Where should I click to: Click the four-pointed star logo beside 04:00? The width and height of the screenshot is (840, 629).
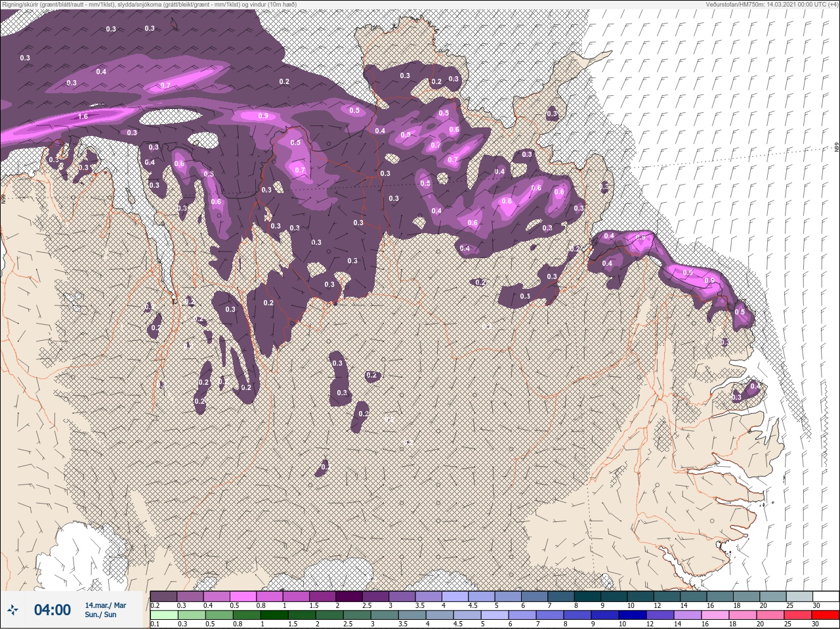tap(13, 611)
